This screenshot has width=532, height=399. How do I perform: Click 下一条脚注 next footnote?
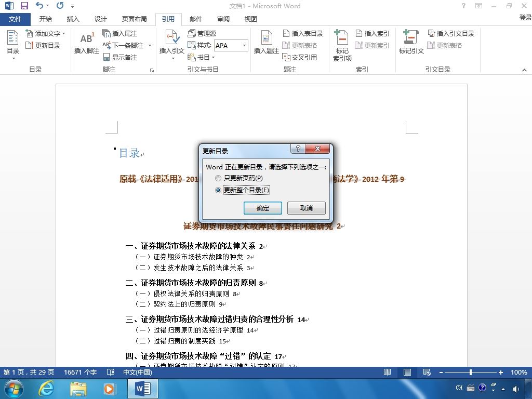(124, 45)
